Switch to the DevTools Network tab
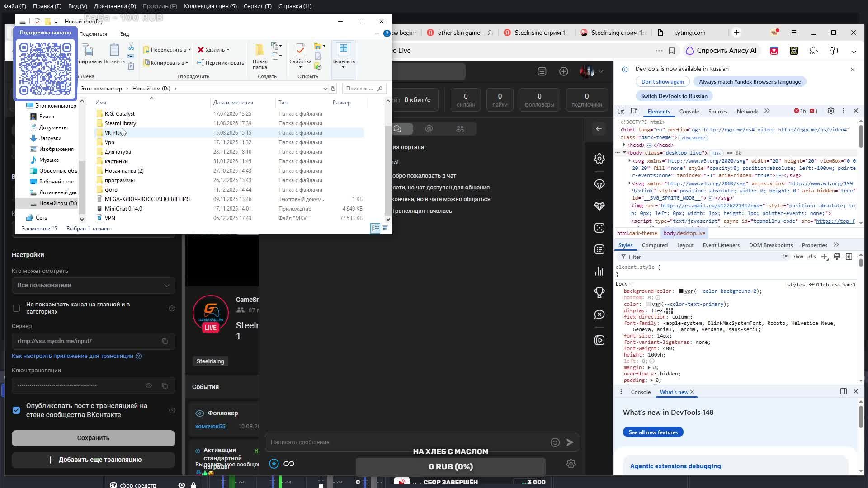Viewport: 868px width, 488px height. pos(747,111)
